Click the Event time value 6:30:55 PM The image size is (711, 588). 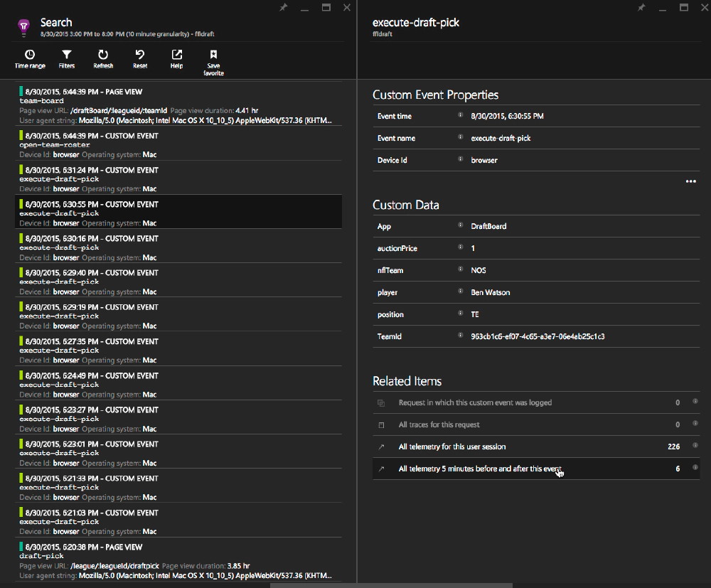[507, 116]
